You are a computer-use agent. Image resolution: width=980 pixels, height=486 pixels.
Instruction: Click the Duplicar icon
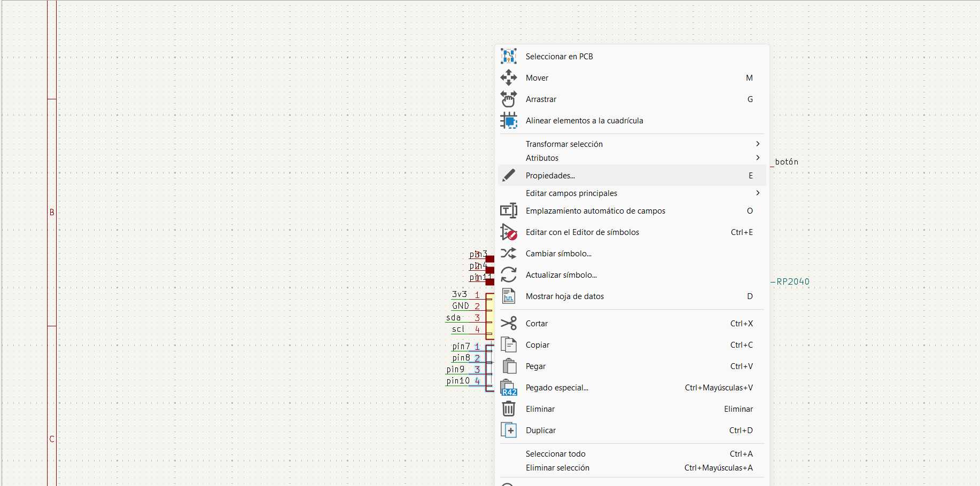click(509, 430)
